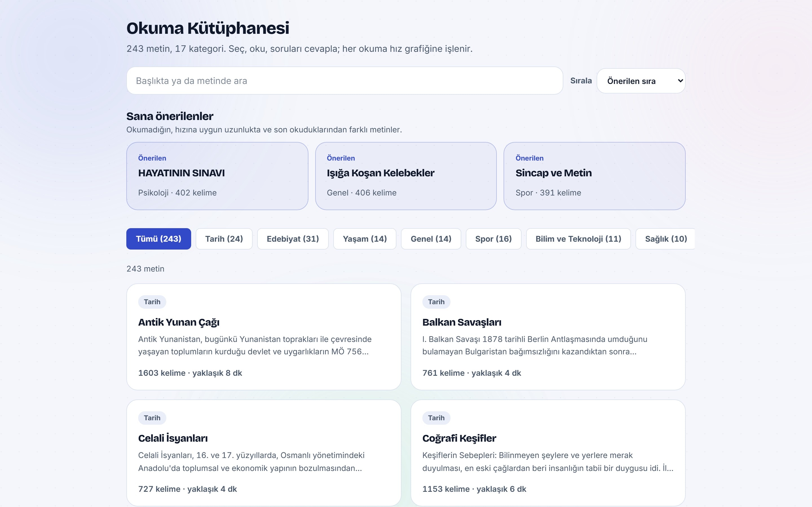Image resolution: width=812 pixels, height=507 pixels.
Task: Open the Balkan Savaşları text
Action: [x=548, y=337]
